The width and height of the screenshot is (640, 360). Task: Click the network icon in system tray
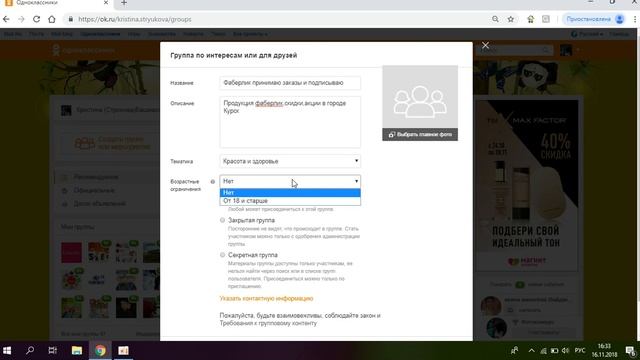(x=543, y=351)
